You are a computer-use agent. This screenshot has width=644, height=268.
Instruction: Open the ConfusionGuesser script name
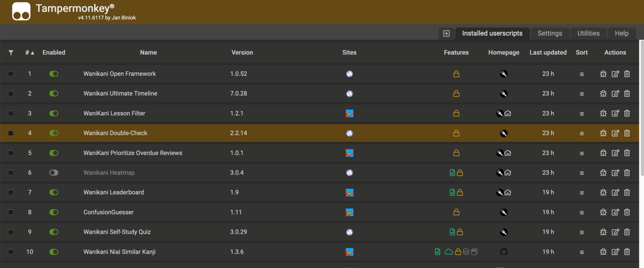(x=109, y=212)
